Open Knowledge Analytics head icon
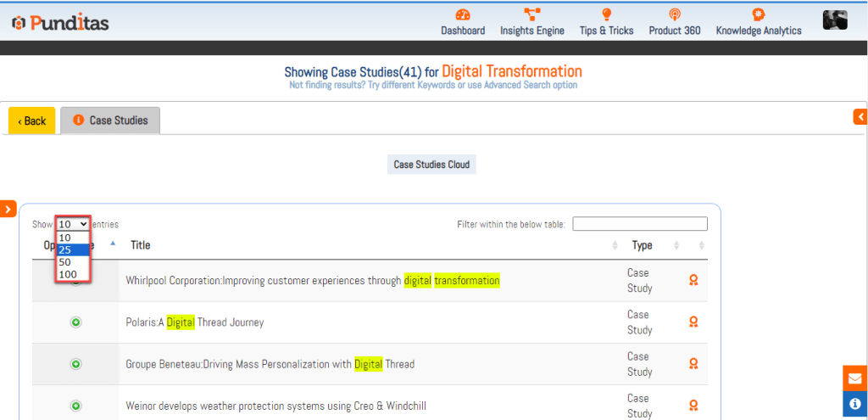 tap(758, 15)
